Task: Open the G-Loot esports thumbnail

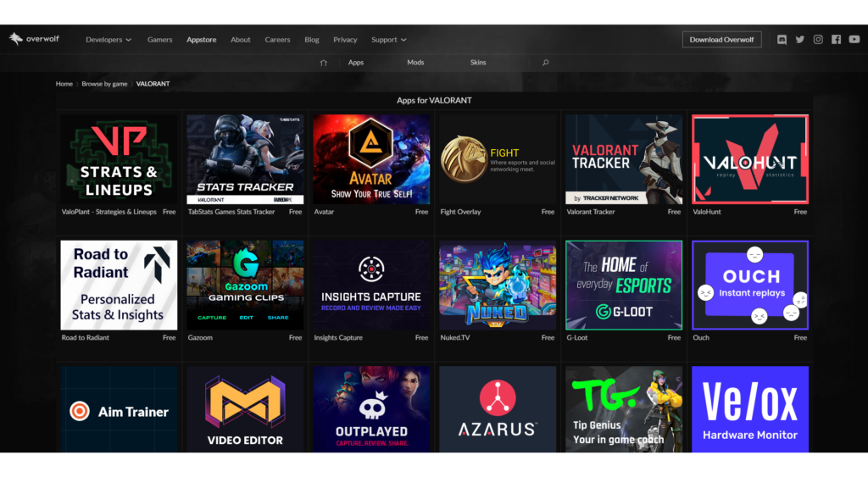Action: [624, 285]
